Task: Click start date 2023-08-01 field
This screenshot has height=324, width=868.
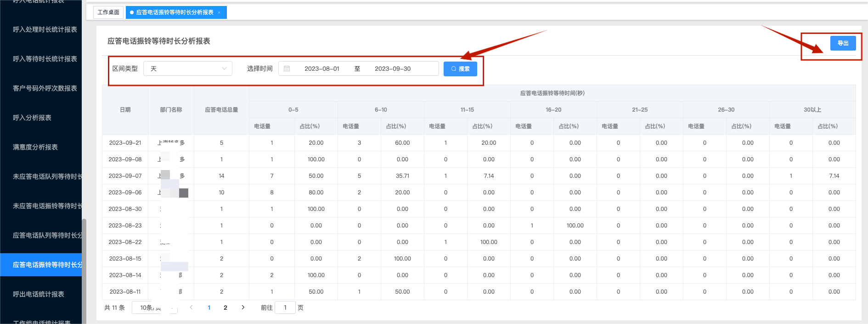Action: 322,68
